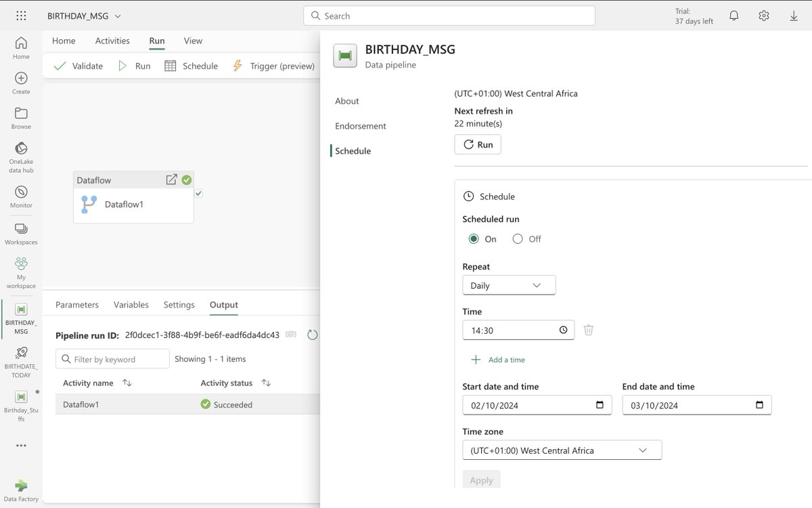Open the Settings tab in bottom pane

[x=179, y=305]
